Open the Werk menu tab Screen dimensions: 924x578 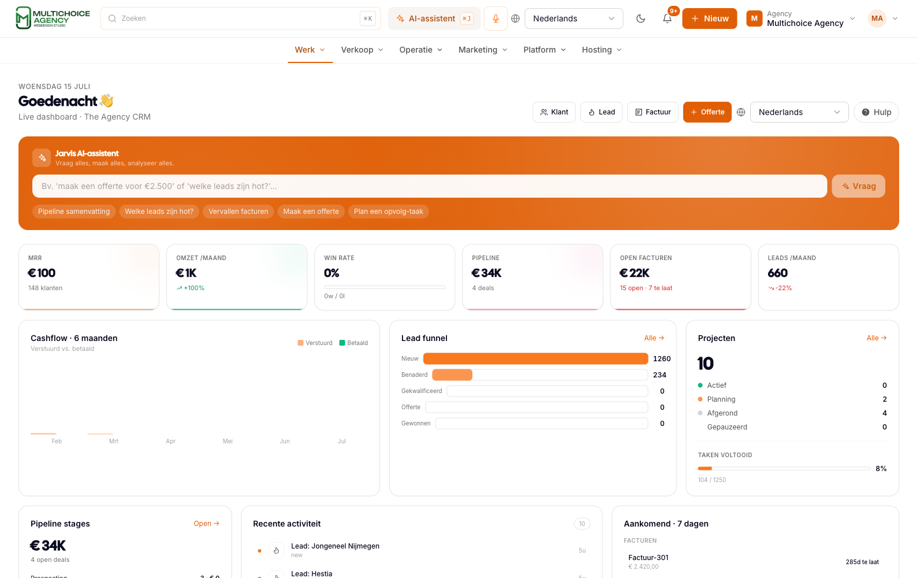pyautogui.click(x=310, y=50)
